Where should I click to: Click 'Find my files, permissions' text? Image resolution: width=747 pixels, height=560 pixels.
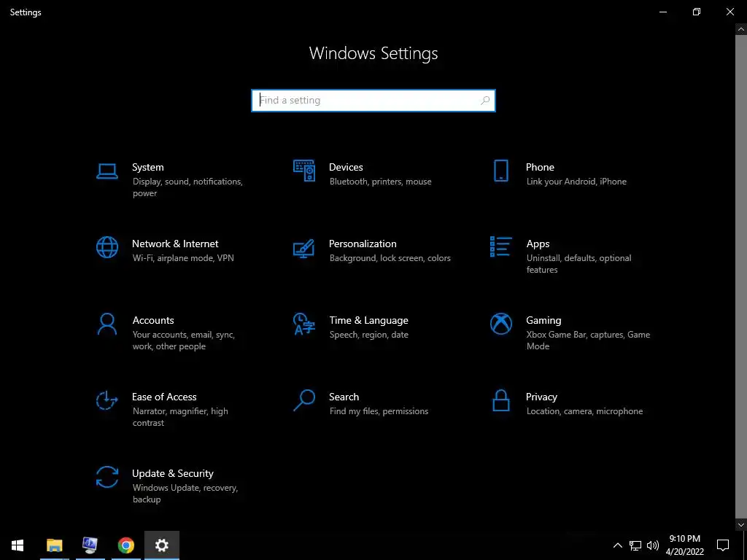pyautogui.click(x=379, y=411)
